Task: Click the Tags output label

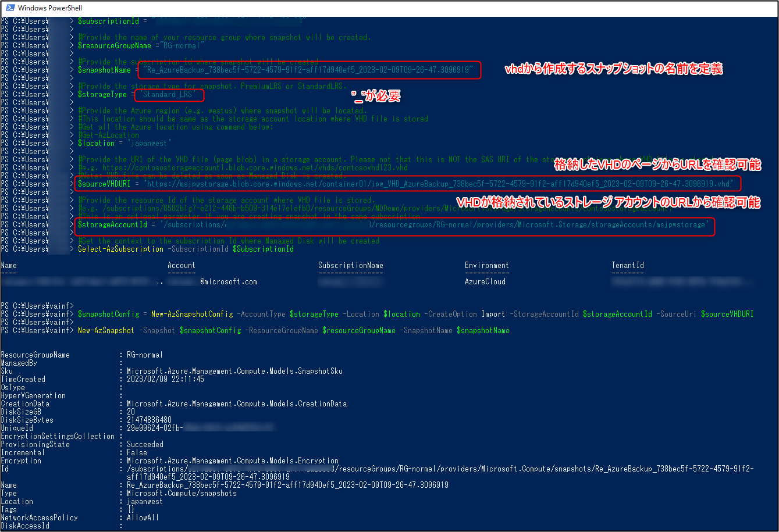Action: 9,509
